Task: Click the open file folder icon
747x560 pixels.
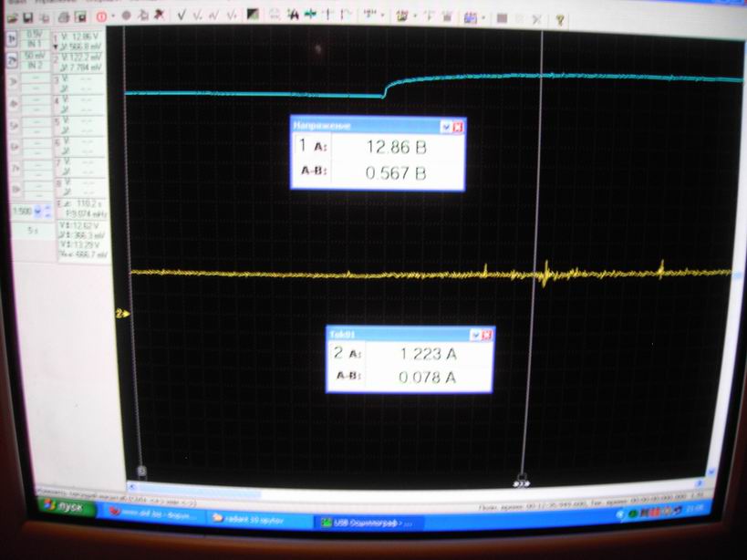Action: (13, 17)
